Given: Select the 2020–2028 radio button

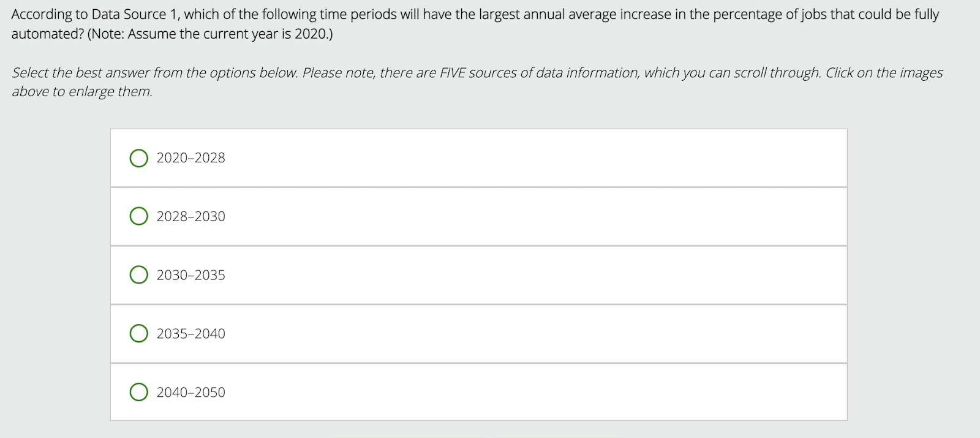Looking at the screenshot, I should (139, 158).
